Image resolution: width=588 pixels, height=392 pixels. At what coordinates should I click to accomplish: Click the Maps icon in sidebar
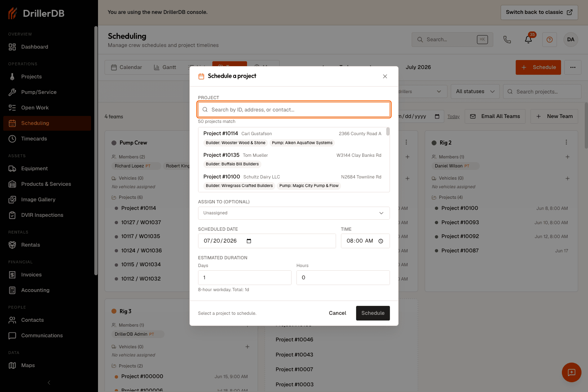[x=12, y=365]
